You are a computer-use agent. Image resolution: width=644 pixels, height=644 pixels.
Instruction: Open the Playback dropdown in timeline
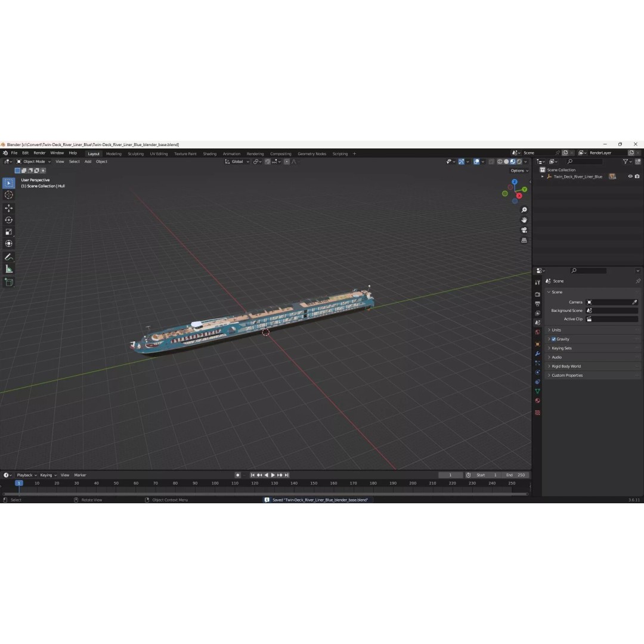[27, 475]
